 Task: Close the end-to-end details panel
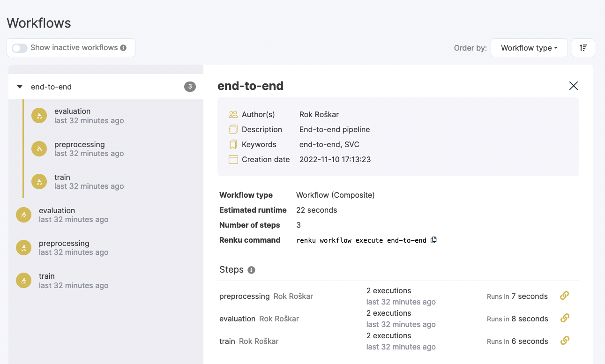(x=574, y=86)
